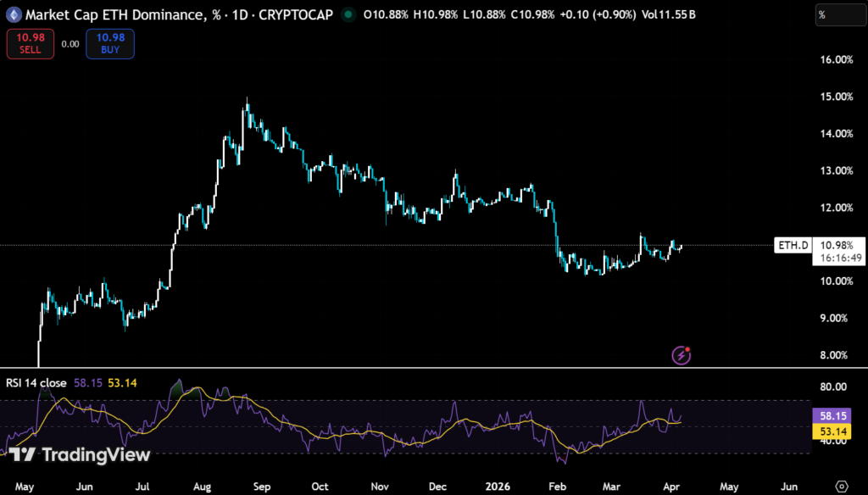Click the red notification dot on the lightning icon
868x495 pixels.
pos(689,348)
